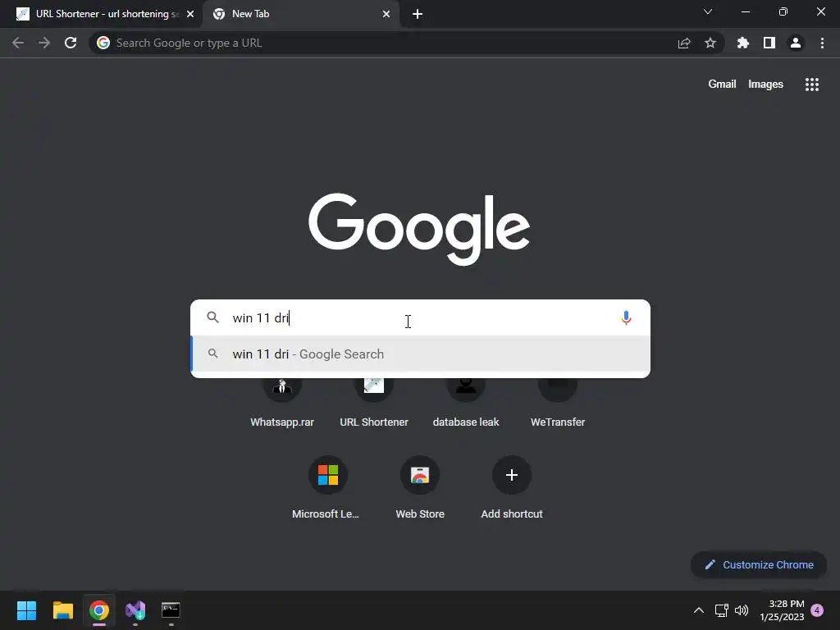Go back using the browser back arrow
Image resolution: width=840 pixels, height=630 pixels.
18,43
